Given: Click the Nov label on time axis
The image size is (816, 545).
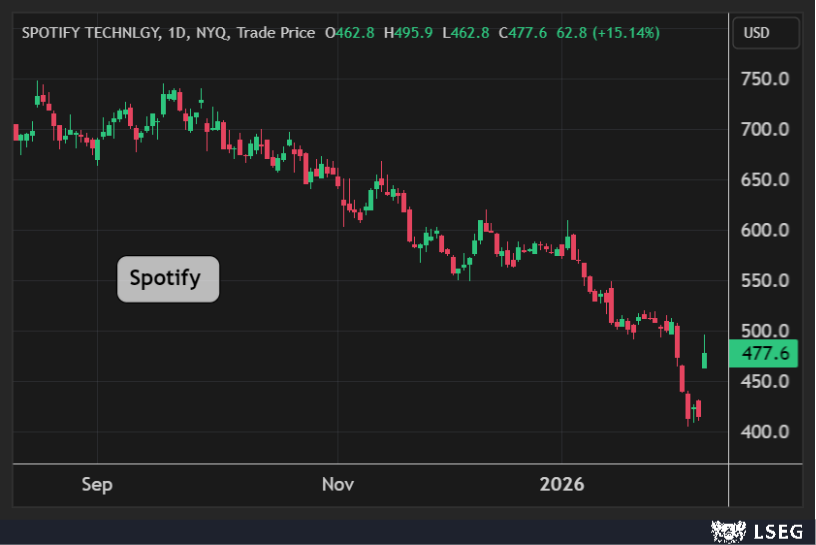Looking at the screenshot, I should pyautogui.click(x=338, y=485).
